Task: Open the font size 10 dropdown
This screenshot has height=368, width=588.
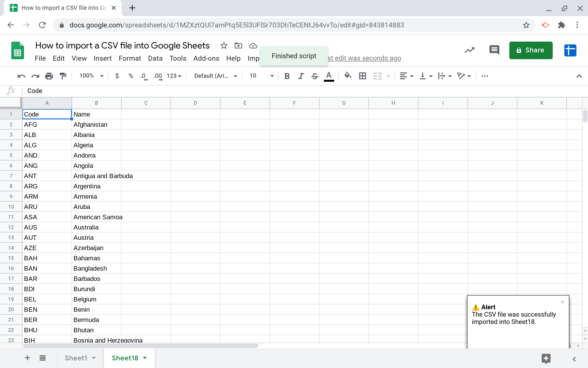Action: click(261, 76)
